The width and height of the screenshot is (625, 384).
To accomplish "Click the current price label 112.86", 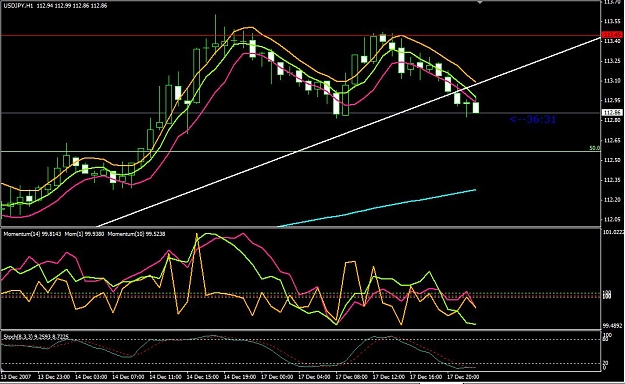I will point(612,113).
